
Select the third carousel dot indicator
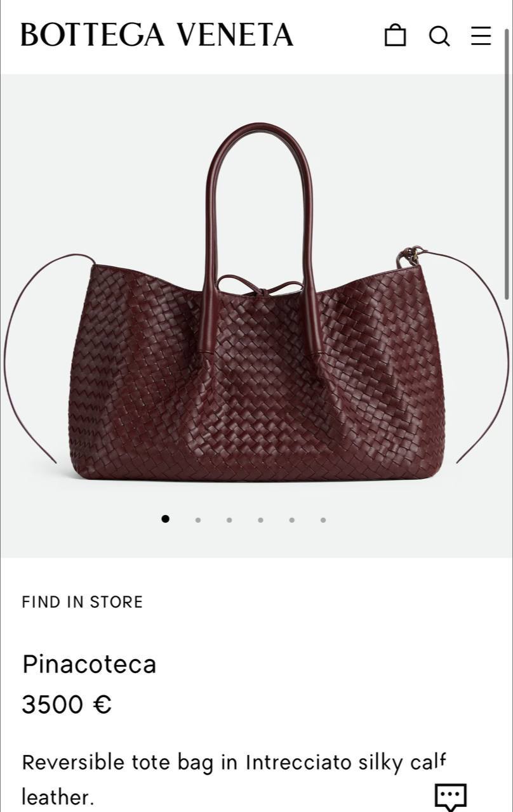click(229, 520)
